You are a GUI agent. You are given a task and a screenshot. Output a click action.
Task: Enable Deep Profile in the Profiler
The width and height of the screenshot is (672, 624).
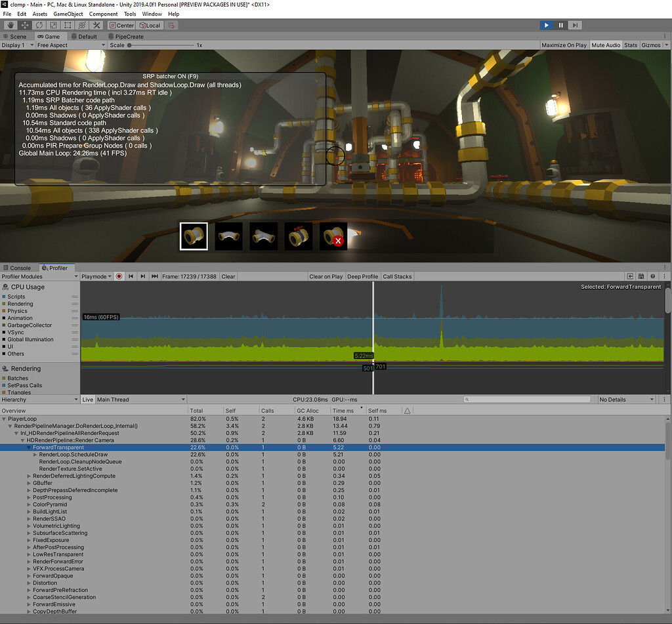tap(362, 276)
